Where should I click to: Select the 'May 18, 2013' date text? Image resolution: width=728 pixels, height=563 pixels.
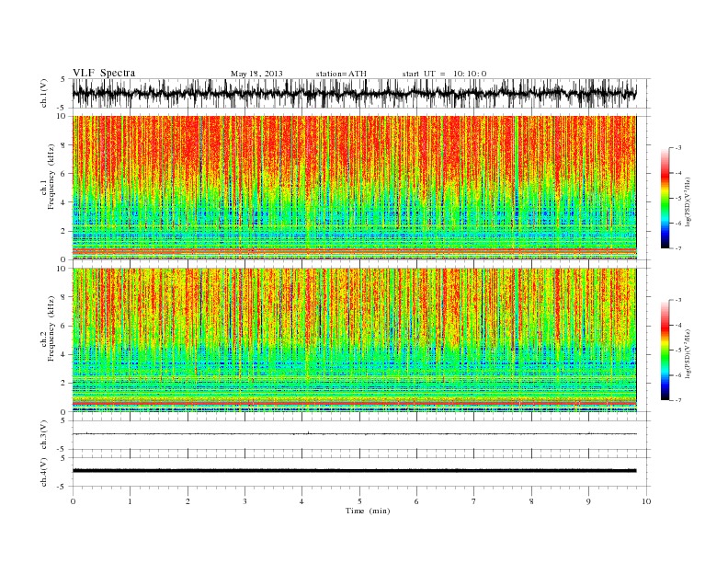coord(256,74)
